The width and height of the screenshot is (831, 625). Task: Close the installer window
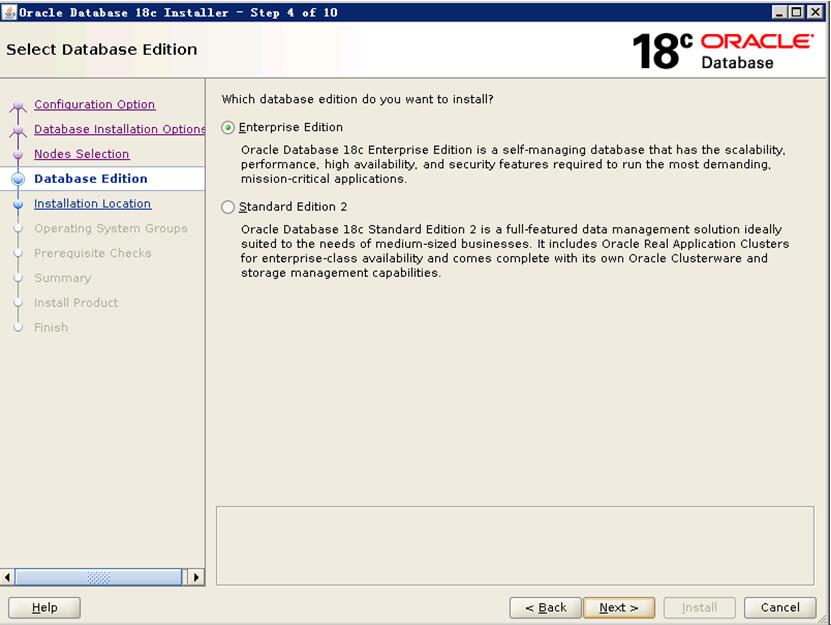coord(815,12)
